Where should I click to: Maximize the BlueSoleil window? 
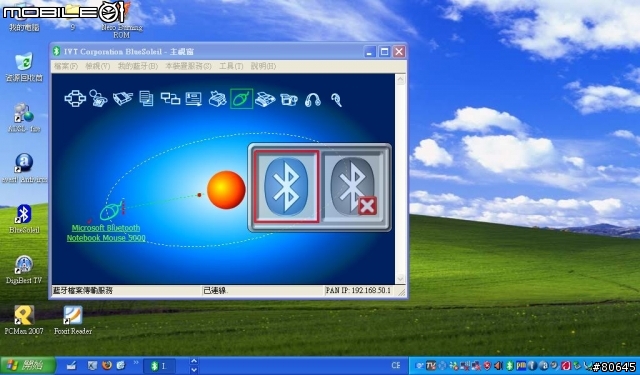click(x=384, y=52)
